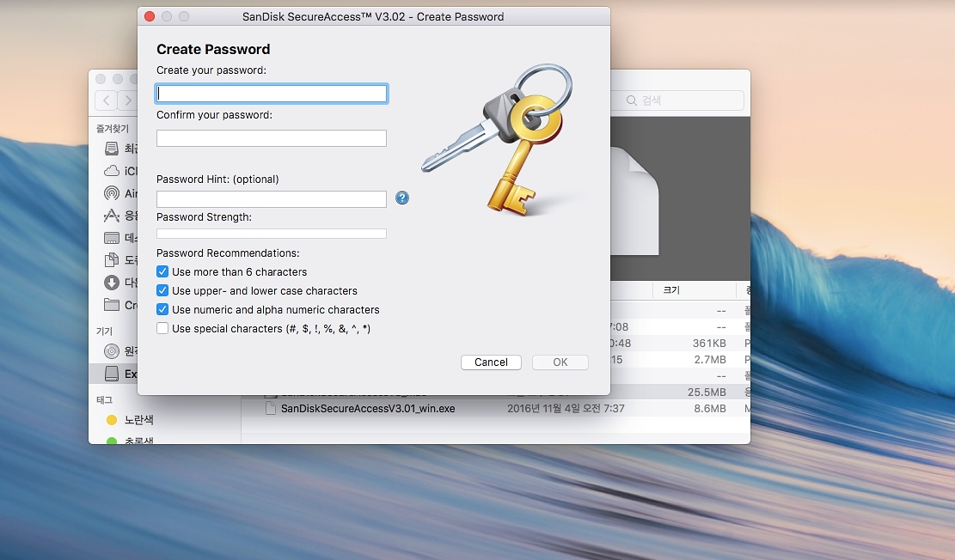Close the Create Password dialog window

tap(150, 16)
